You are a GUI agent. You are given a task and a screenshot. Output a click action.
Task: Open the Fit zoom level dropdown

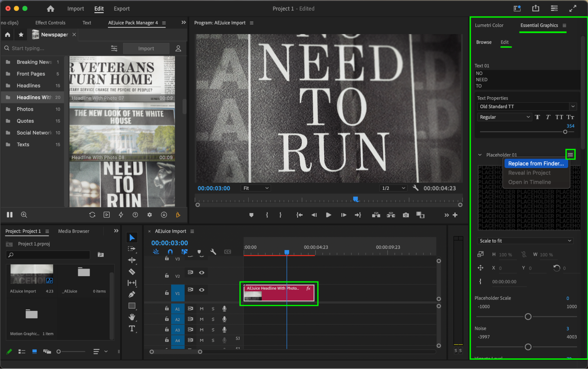(x=256, y=188)
